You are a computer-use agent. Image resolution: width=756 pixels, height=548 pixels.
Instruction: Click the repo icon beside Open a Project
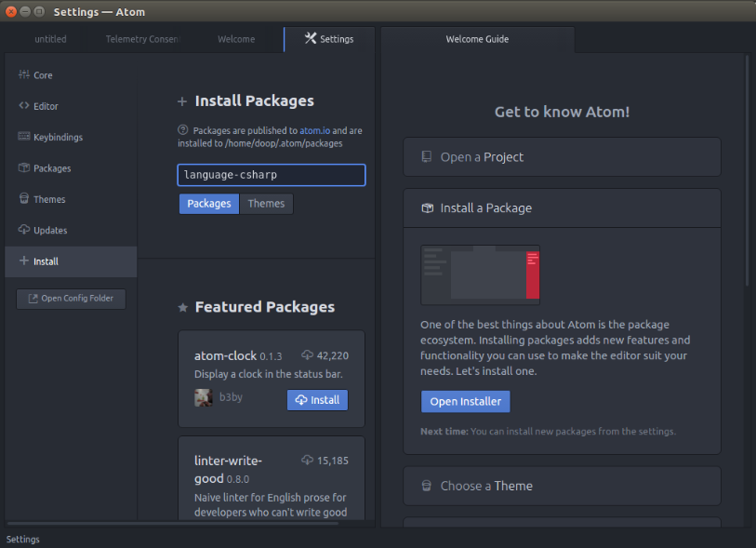pyautogui.click(x=427, y=157)
